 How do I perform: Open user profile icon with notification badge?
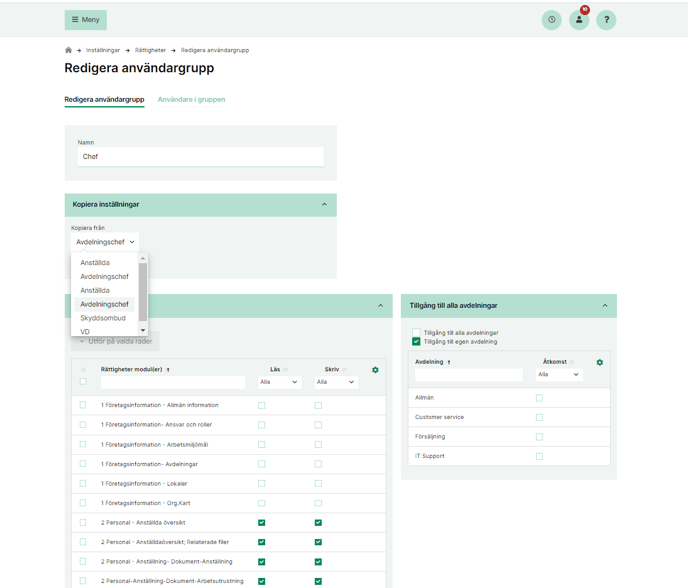point(579,20)
